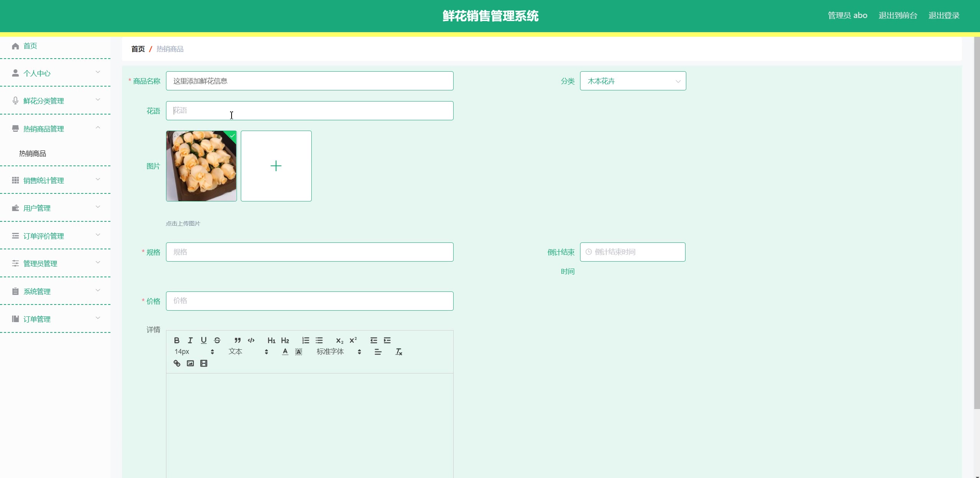The width and height of the screenshot is (980, 478).
Task: Open the 倒计结束时间 date picker field
Action: click(x=633, y=252)
